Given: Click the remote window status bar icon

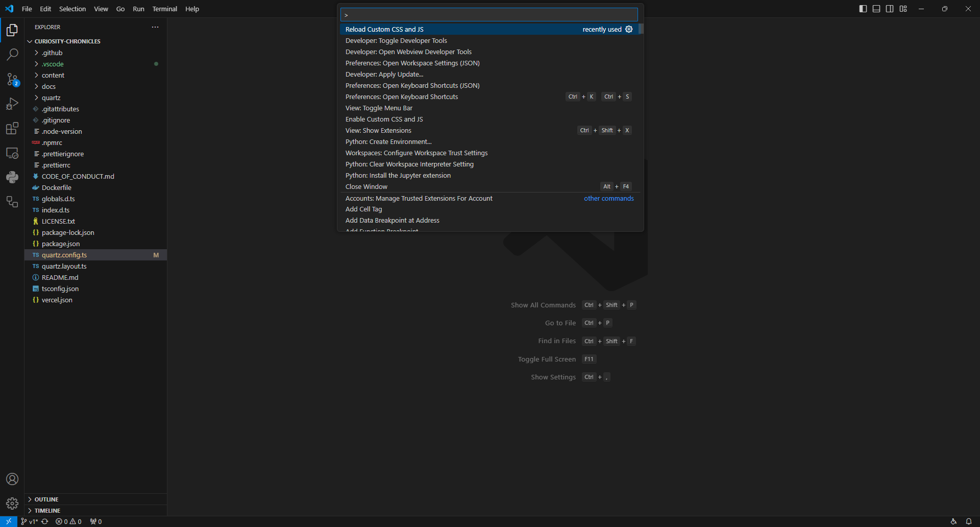Looking at the screenshot, I should (x=9, y=521).
